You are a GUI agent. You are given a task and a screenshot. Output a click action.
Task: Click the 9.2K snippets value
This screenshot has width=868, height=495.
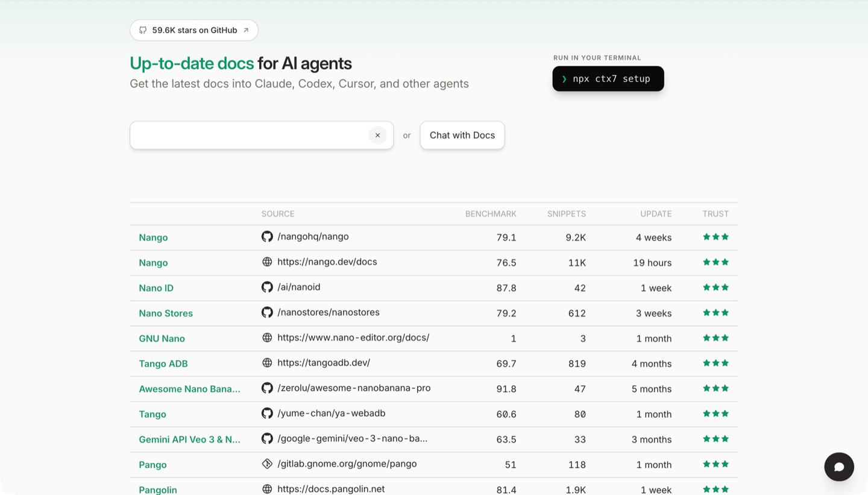pyautogui.click(x=576, y=238)
